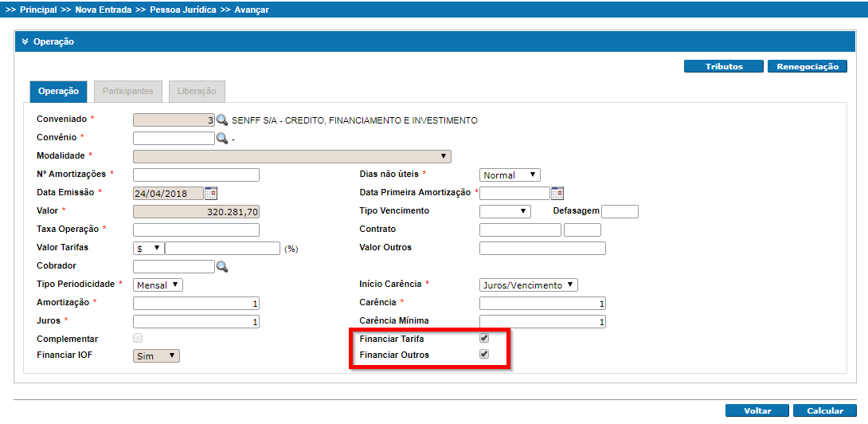Click the SENFF S/A company name text

tap(354, 120)
